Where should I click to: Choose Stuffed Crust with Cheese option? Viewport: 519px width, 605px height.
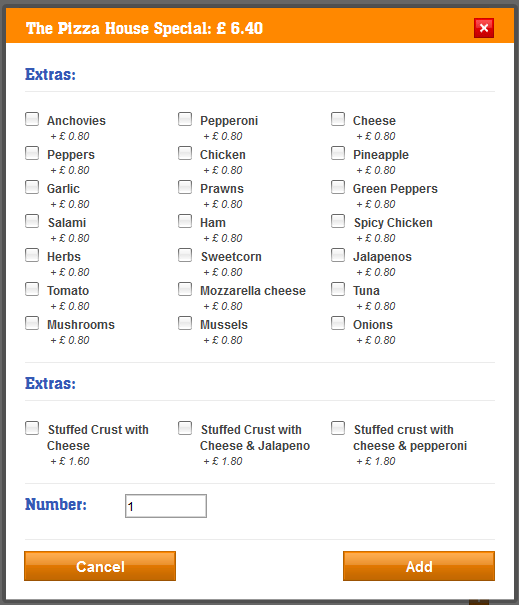tap(32, 428)
